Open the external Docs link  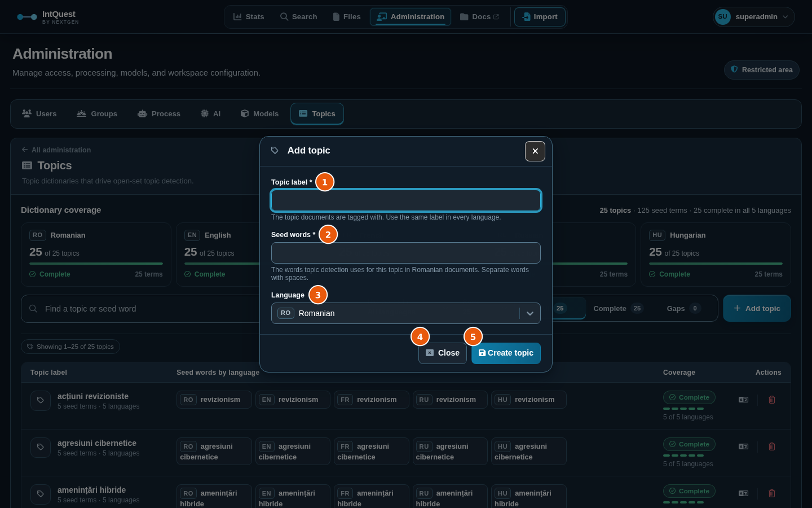point(480,17)
